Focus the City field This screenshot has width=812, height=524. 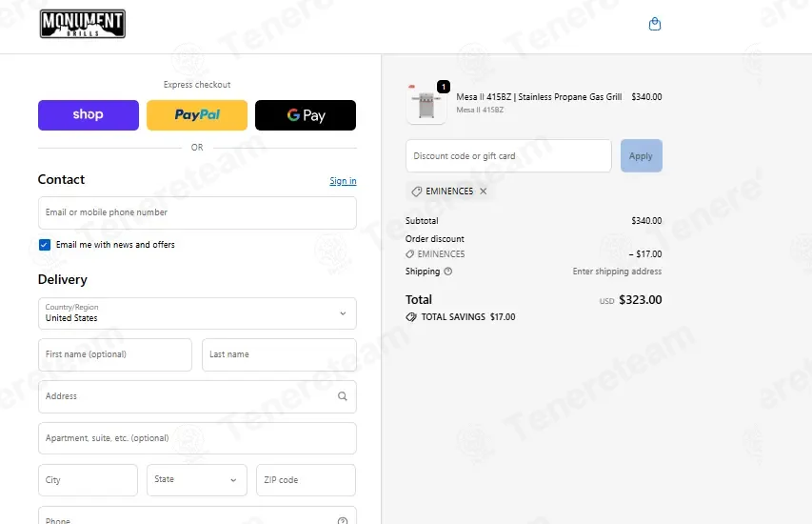click(88, 480)
